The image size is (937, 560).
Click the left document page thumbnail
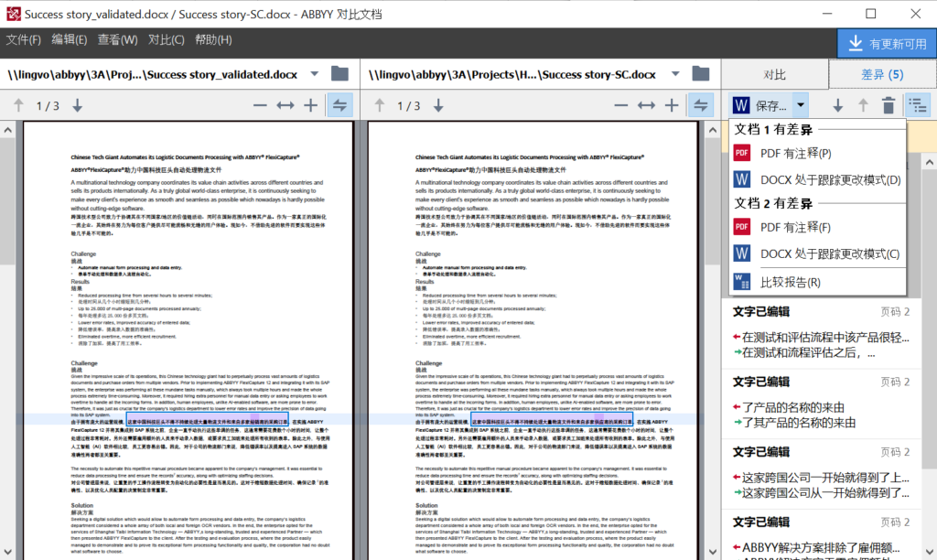click(188, 340)
